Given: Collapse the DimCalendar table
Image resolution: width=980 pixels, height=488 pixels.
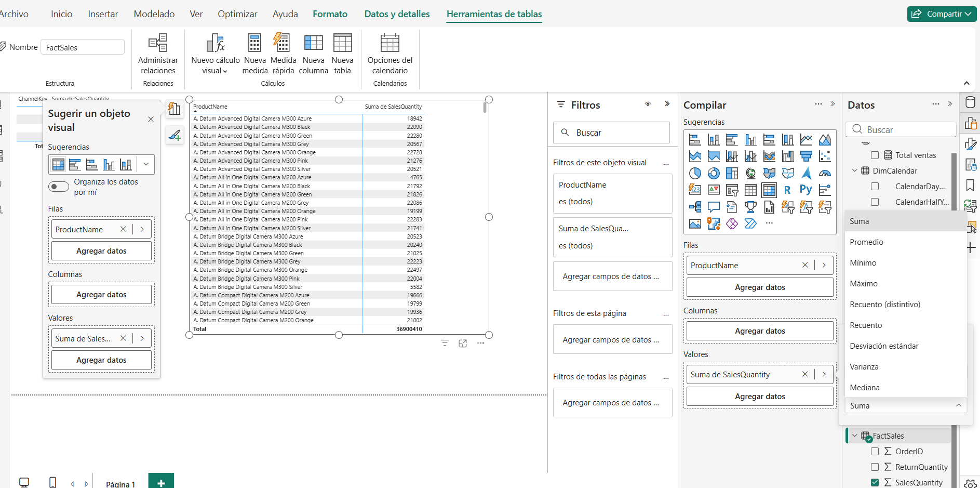Looking at the screenshot, I should pos(855,170).
